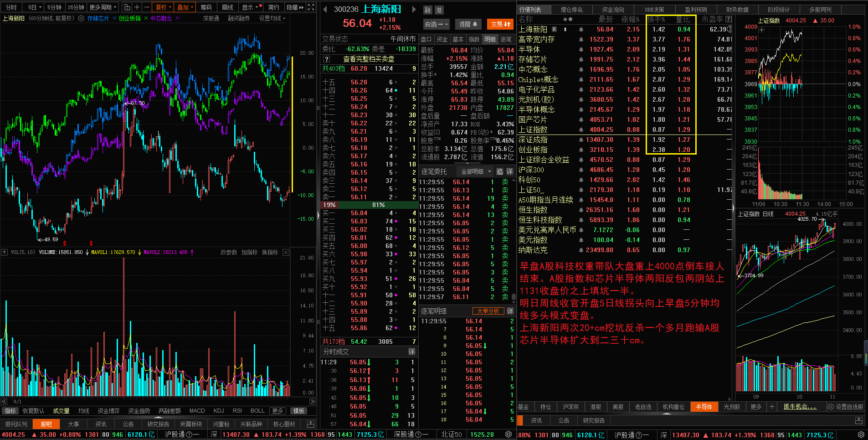Toggle the 模板 button in the indicator bar
The image size is (868, 440).
click(x=299, y=411)
